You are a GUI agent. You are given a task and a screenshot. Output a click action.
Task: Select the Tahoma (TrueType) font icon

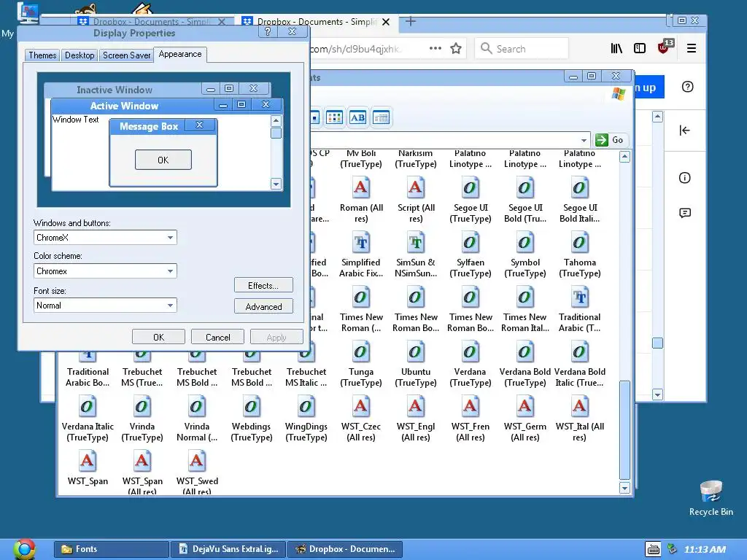(x=579, y=242)
